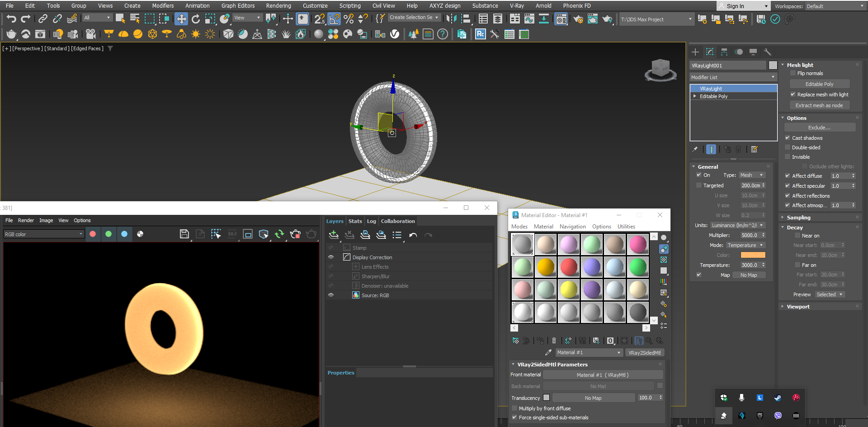Open the Modifier List dropdown
This screenshot has width=868, height=427.
[733, 77]
